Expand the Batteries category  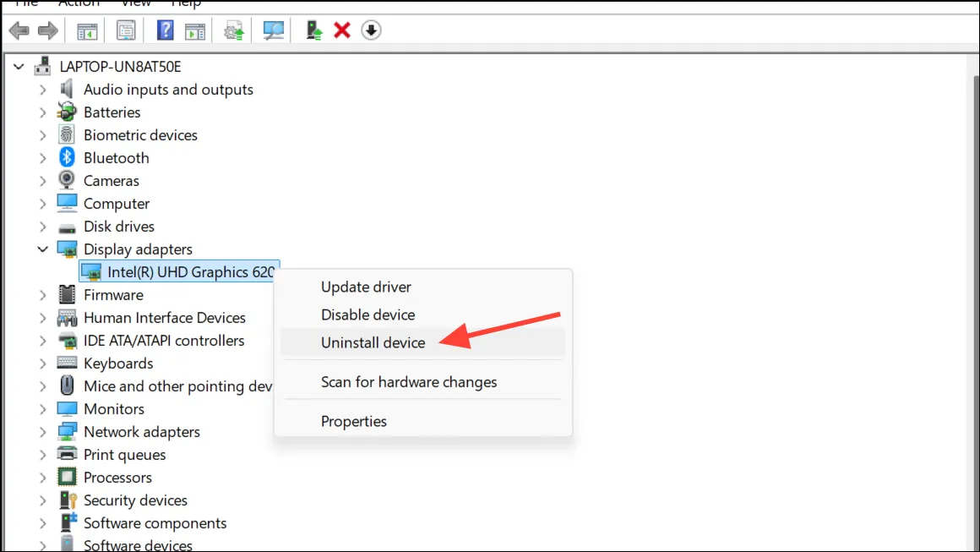pos(42,112)
